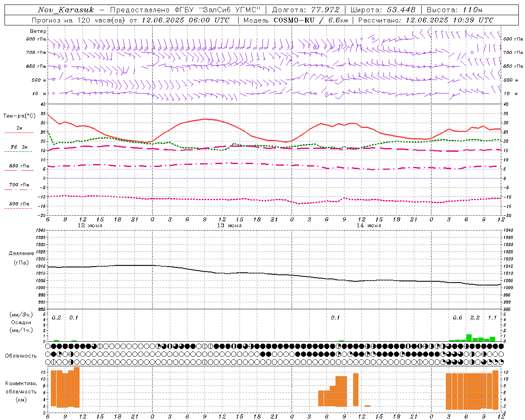Click the Прогноз на 120 часа(ов) text
The width and height of the screenshot is (525, 420).
pyautogui.click(x=79, y=20)
